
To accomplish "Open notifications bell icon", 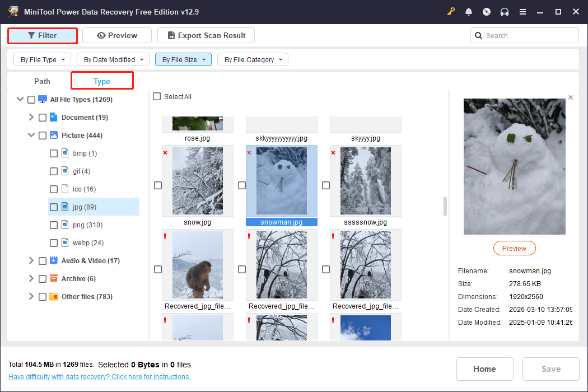I will [x=469, y=12].
